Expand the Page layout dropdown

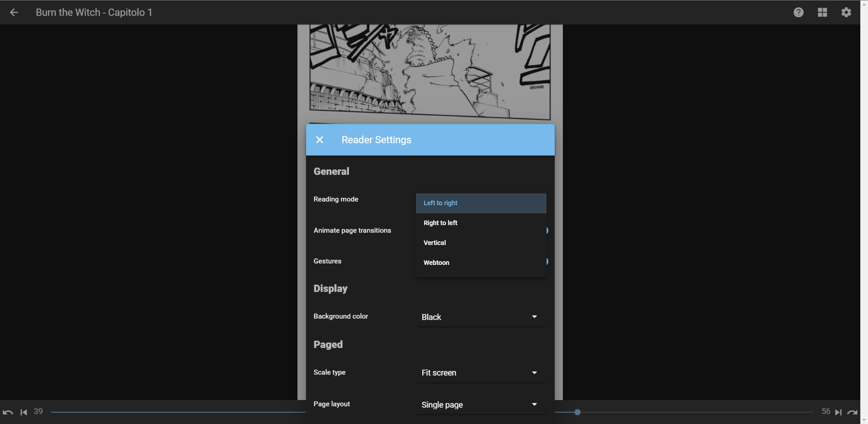[x=480, y=405]
